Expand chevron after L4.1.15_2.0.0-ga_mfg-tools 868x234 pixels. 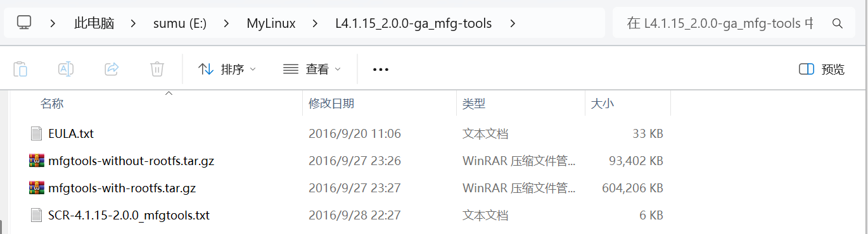coord(513,24)
